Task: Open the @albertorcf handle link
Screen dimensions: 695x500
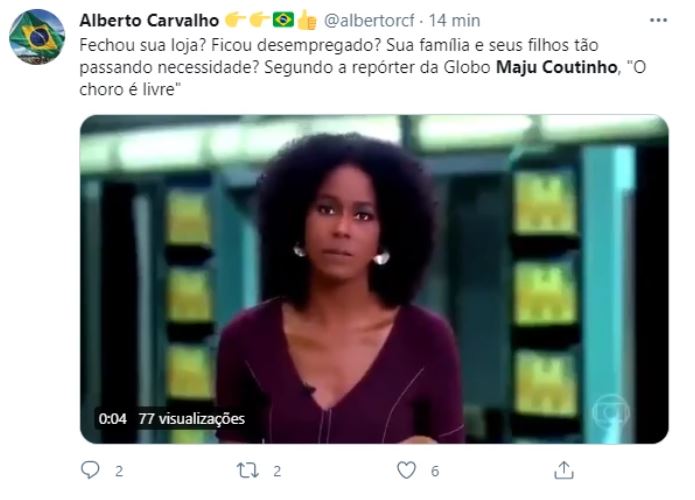Action: point(369,20)
